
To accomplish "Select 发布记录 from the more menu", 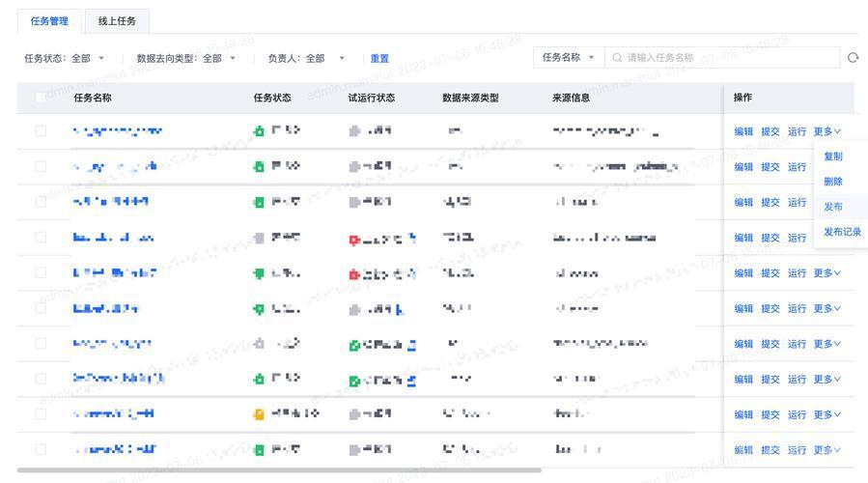I will [x=842, y=232].
